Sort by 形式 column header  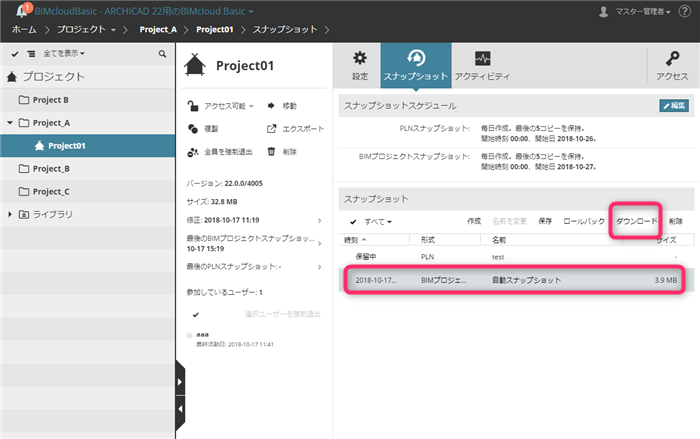coord(445,240)
